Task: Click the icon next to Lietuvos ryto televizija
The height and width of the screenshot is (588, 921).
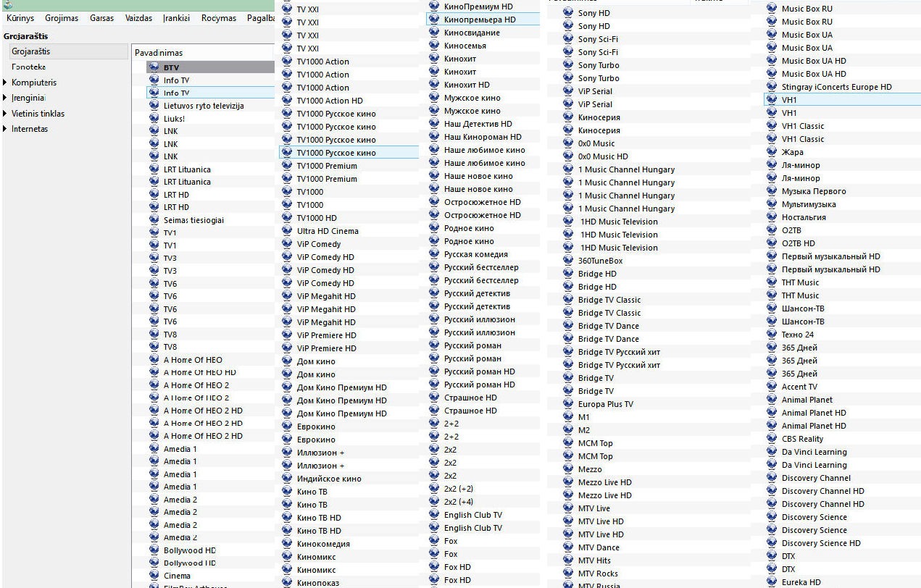Action: click(x=154, y=106)
